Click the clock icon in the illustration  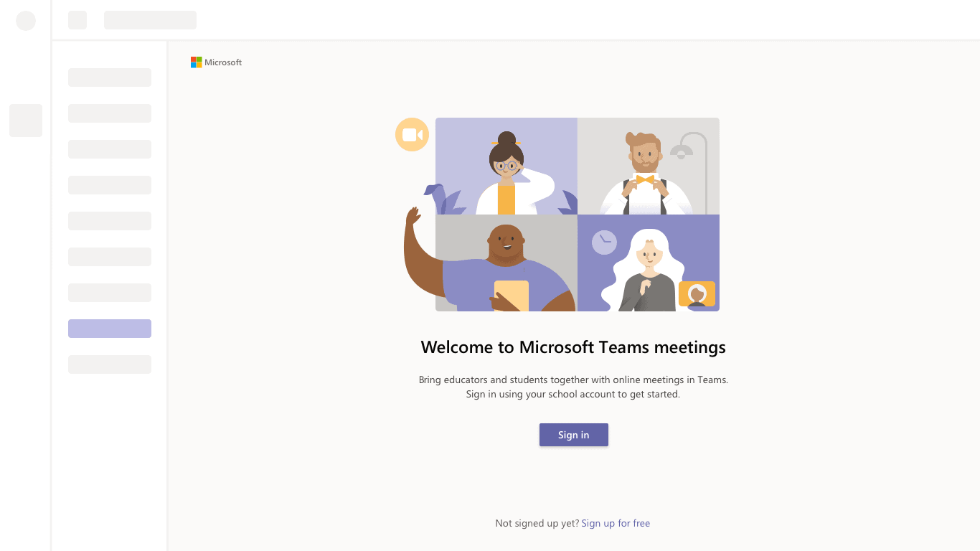603,242
